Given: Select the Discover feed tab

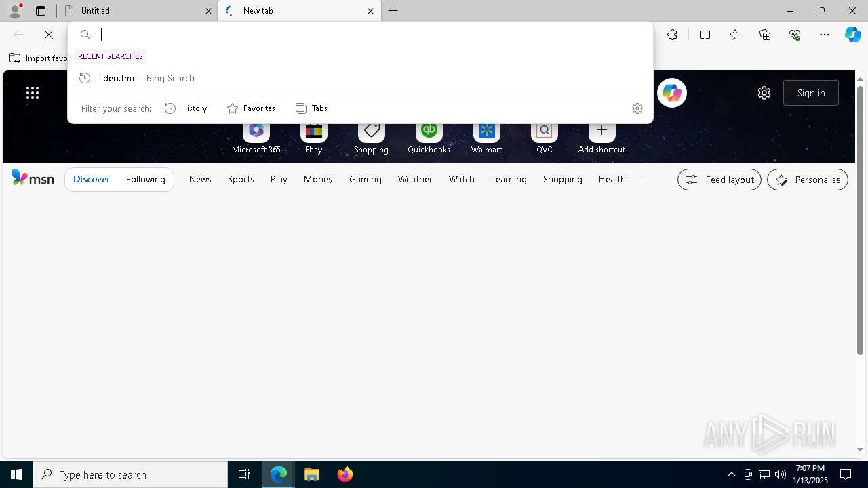Looking at the screenshot, I should coord(92,179).
